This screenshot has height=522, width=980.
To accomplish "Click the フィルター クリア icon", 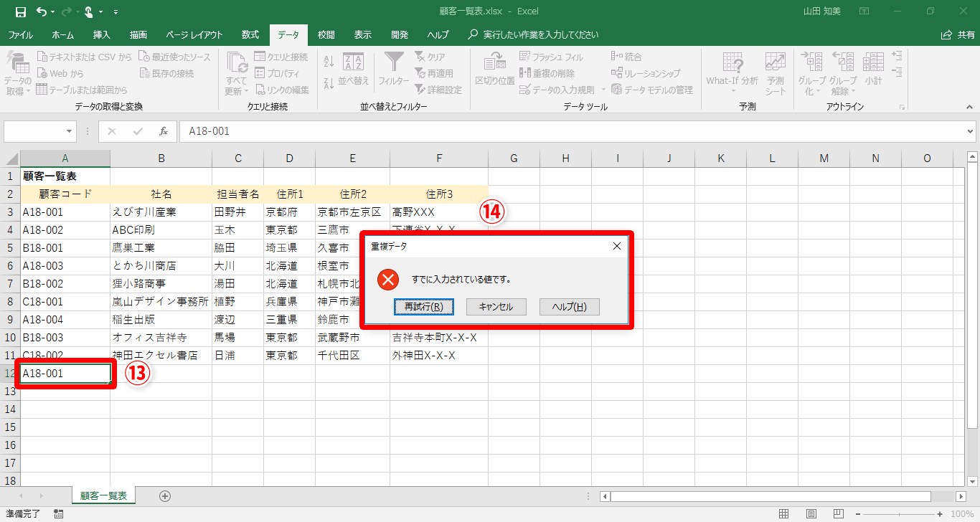I will pyautogui.click(x=430, y=57).
